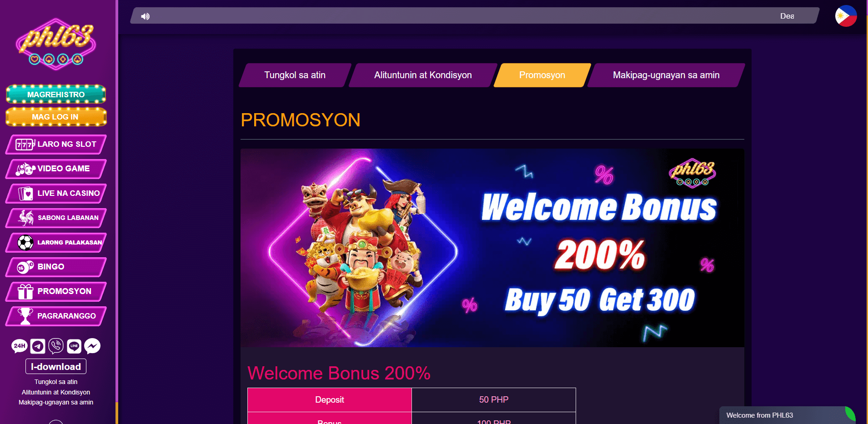Open the Live na Casino section
868x424 pixels.
(x=56, y=193)
